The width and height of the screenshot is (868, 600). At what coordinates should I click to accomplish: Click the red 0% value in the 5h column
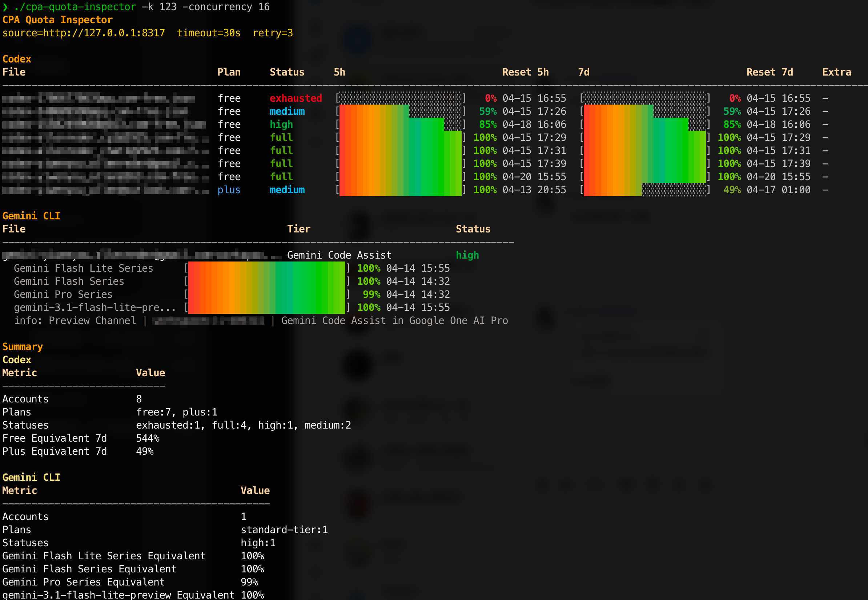(x=491, y=98)
